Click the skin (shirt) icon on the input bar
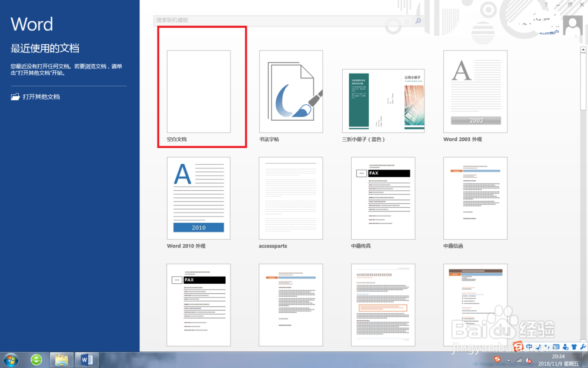Image resolution: width=588 pixels, height=368 pixels. pos(574,346)
